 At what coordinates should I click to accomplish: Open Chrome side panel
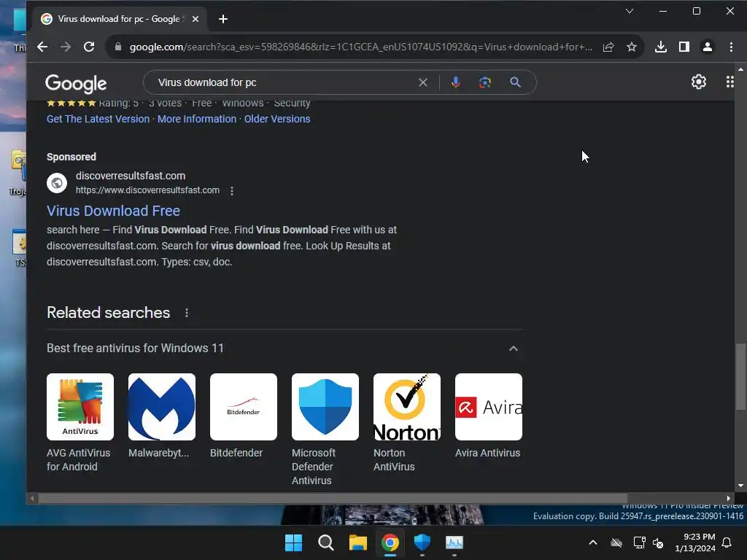(684, 47)
